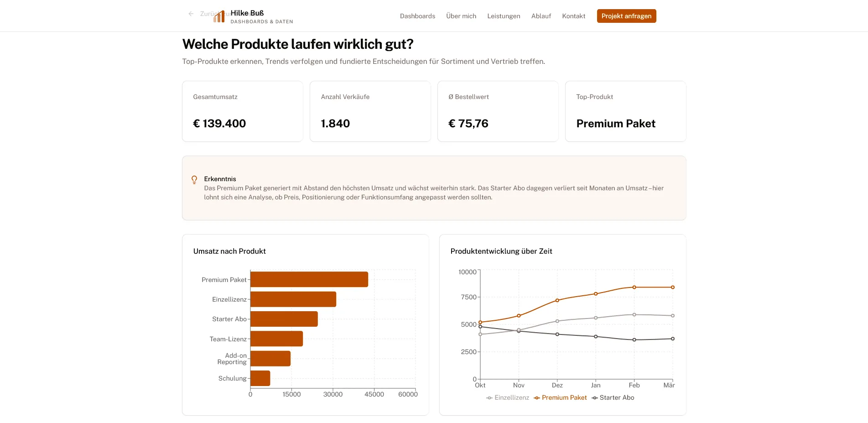868x423 pixels.
Task: Go to Über mich section
Action: pos(461,16)
